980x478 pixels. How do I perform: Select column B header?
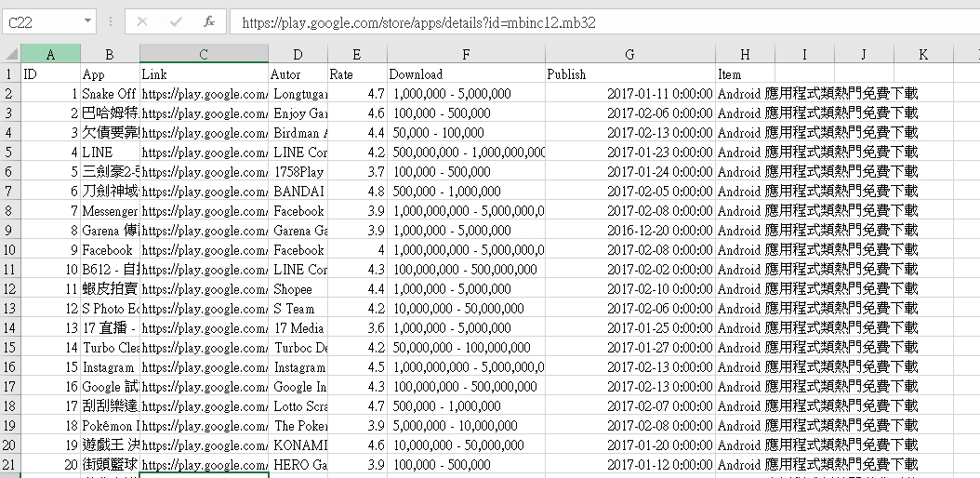(x=110, y=54)
